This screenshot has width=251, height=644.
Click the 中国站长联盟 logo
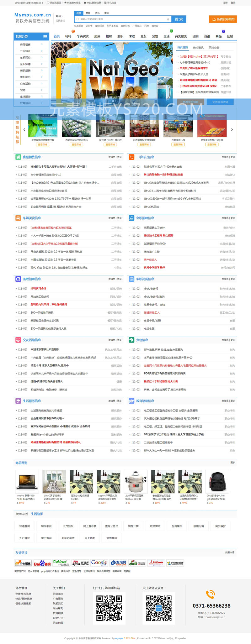point(175,563)
